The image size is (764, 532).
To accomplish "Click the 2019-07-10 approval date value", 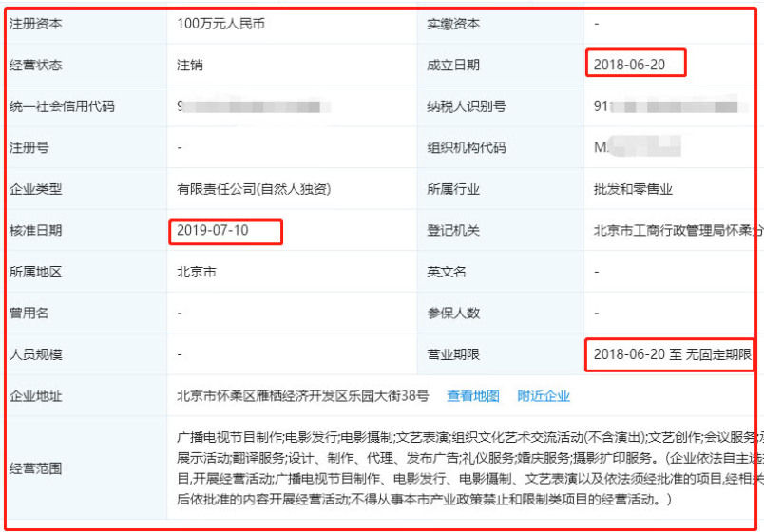I will [x=213, y=231].
